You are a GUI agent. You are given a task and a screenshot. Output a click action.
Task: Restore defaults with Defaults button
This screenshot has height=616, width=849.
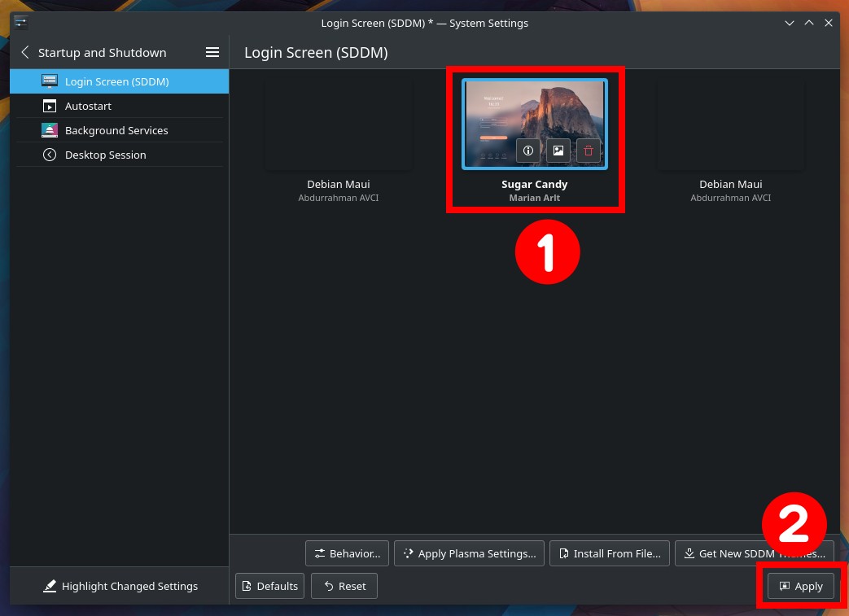[269, 586]
